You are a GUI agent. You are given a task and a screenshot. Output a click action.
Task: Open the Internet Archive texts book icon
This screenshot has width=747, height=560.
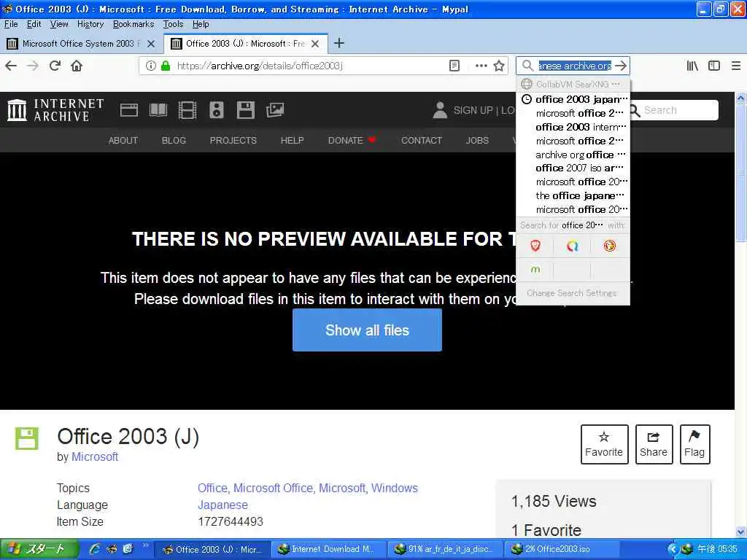coord(158,110)
